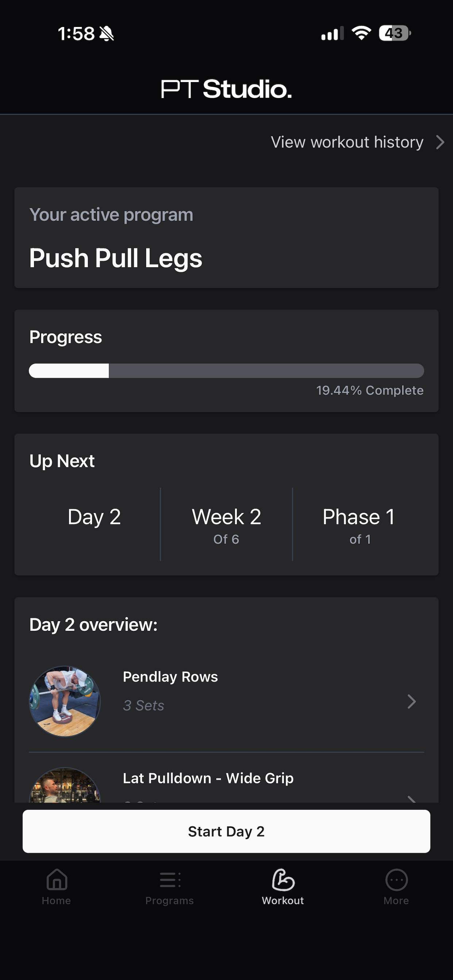This screenshot has height=980, width=453.
Task: Start Day 2 workout
Action: (226, 831)
